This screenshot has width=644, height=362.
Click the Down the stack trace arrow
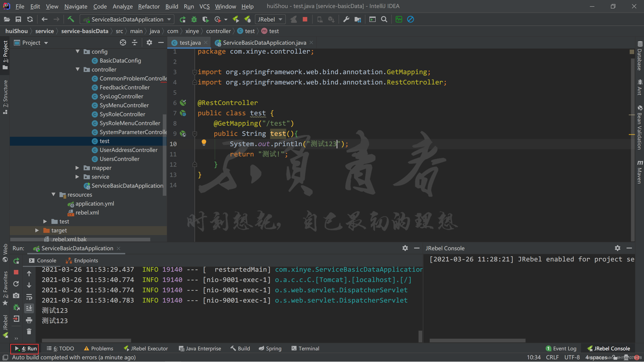(x=29, y=285)
